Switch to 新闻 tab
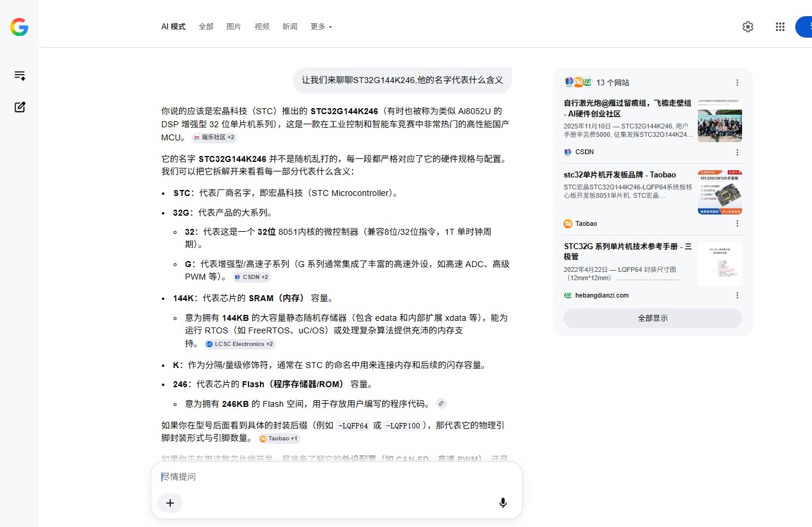Image resolution: width=812 pixels, height=527 pixels. [290, 27]
